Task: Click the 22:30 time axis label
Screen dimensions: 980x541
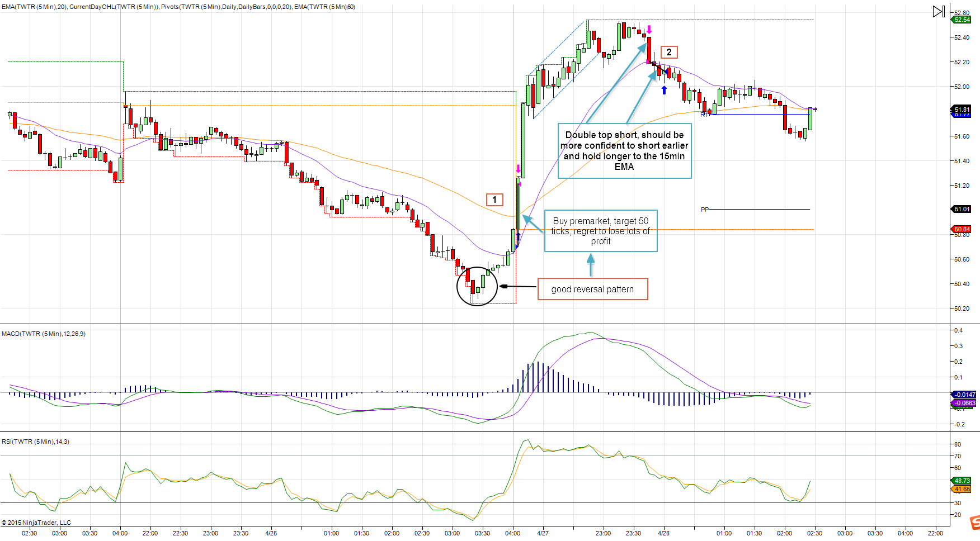Action: coord(180,533)
